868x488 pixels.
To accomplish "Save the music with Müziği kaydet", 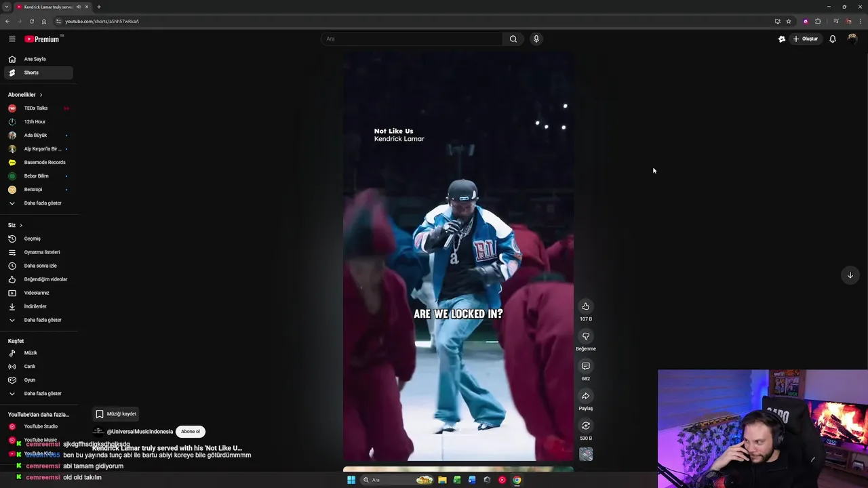I will tap(116, 414).
